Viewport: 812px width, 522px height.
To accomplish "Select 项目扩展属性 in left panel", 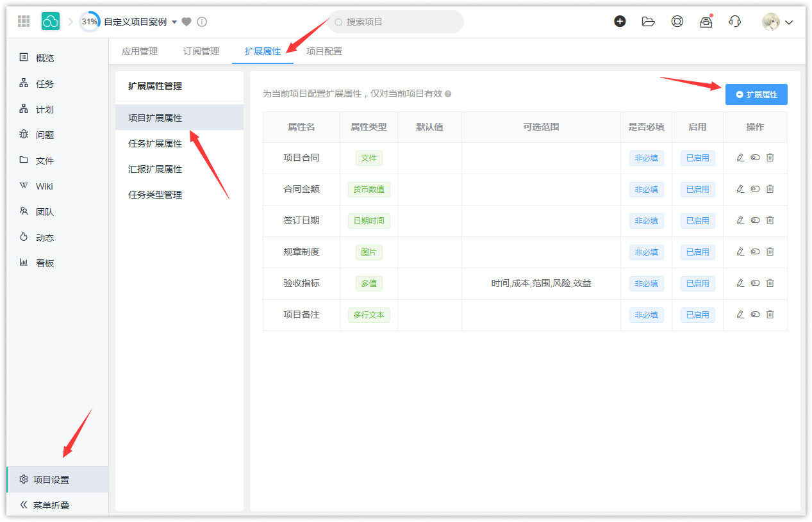I will point(179,117).
